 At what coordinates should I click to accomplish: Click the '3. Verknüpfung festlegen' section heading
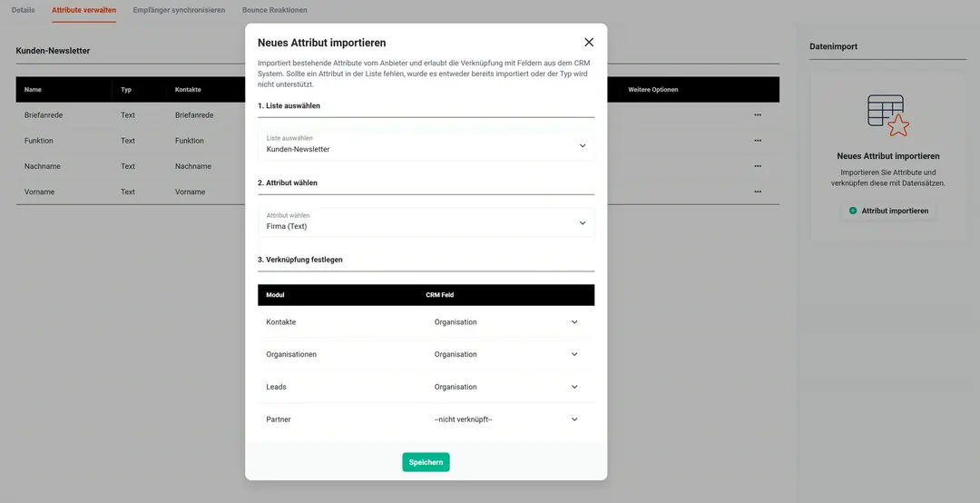(300, 260)
